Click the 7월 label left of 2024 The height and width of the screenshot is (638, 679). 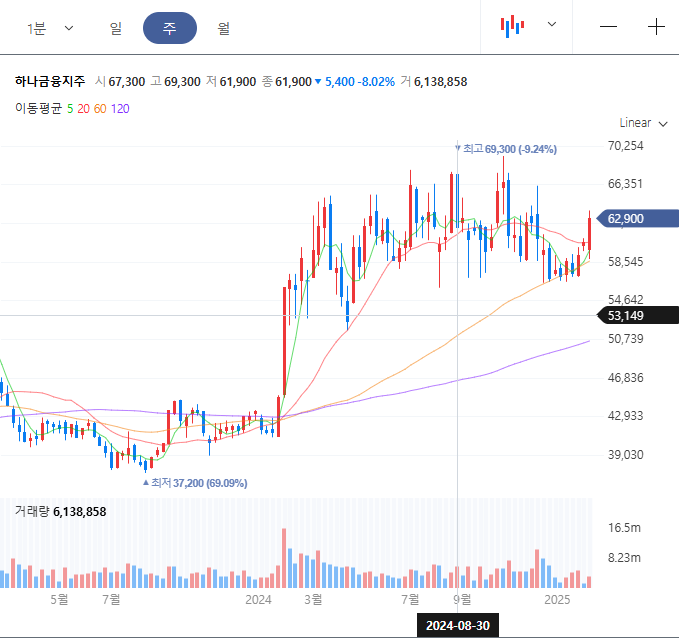pos(111,600)
